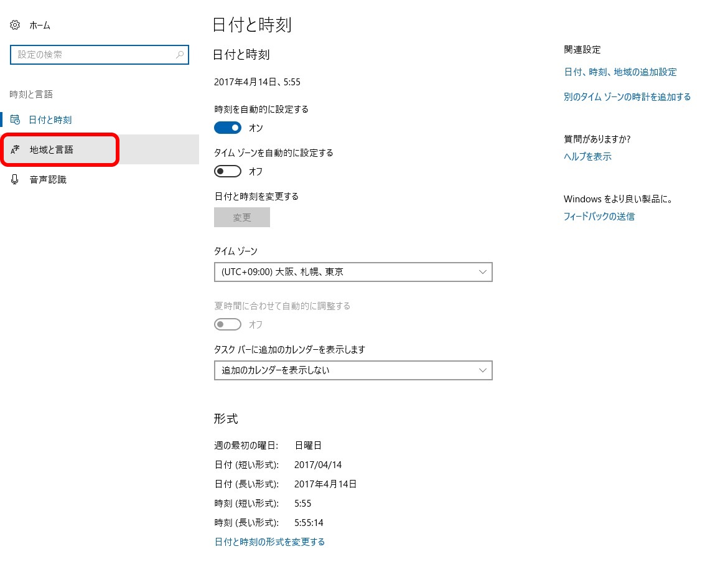728x582 pixels.
Task: Open 日付、時刻、地域の追加設定 link
Action: 620,72
